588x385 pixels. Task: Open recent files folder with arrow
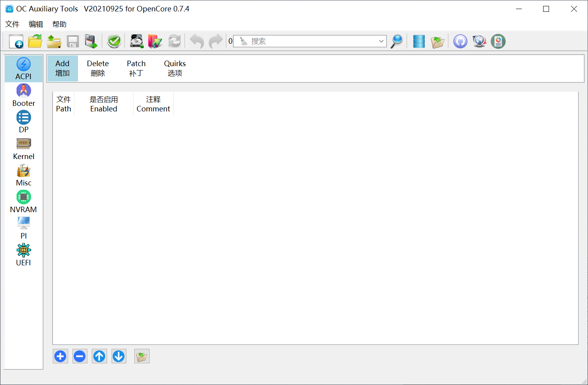[x=54, y=41]
